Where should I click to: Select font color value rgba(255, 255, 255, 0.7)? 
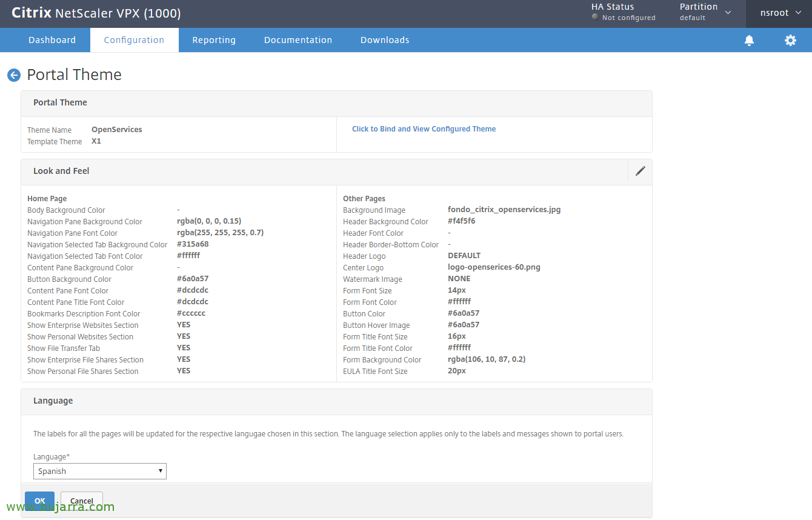point(221,233)
